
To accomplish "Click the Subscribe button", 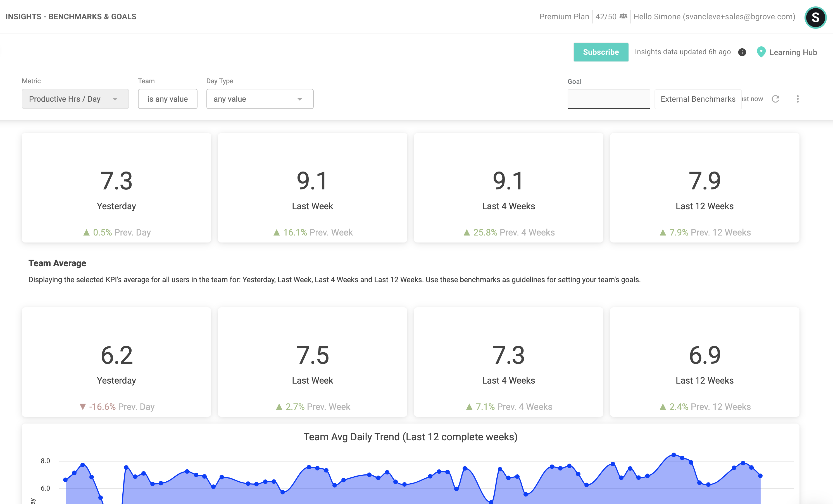I will tap(601, 52).
